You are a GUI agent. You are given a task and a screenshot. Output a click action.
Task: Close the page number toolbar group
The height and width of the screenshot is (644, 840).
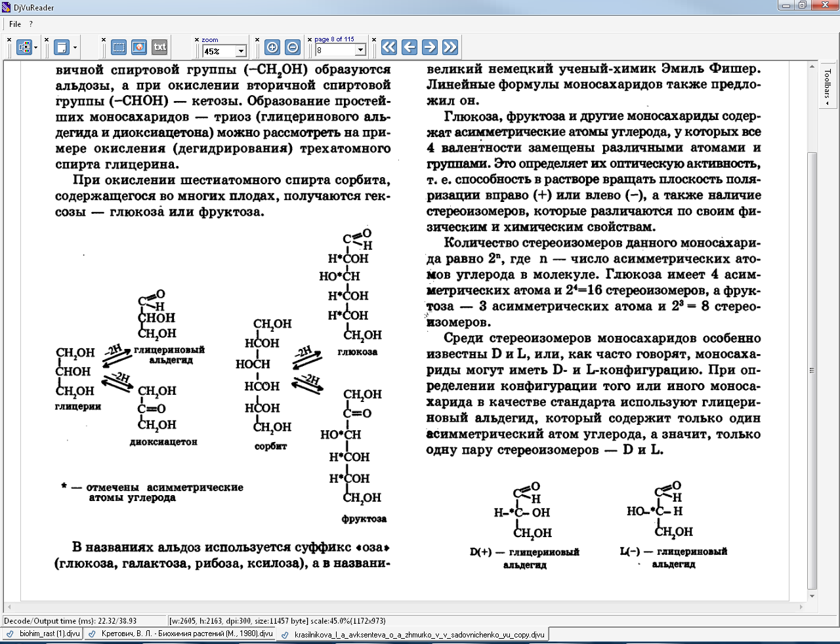point(310,39)
